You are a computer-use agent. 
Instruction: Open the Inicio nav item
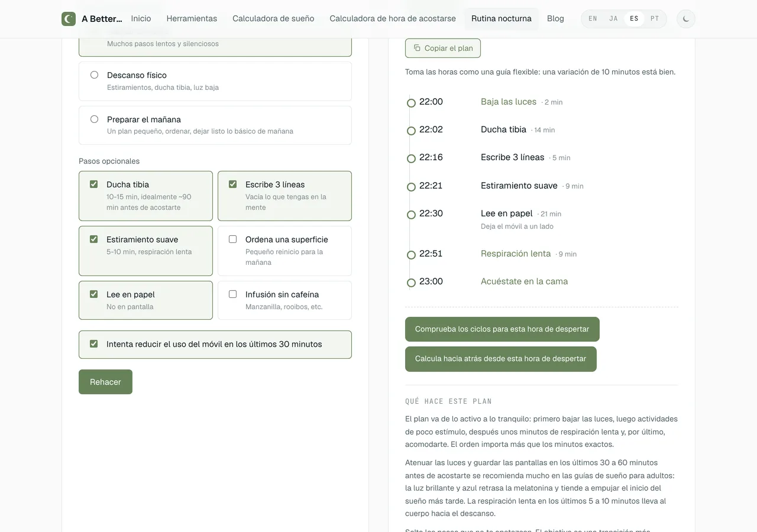point(141,18)
